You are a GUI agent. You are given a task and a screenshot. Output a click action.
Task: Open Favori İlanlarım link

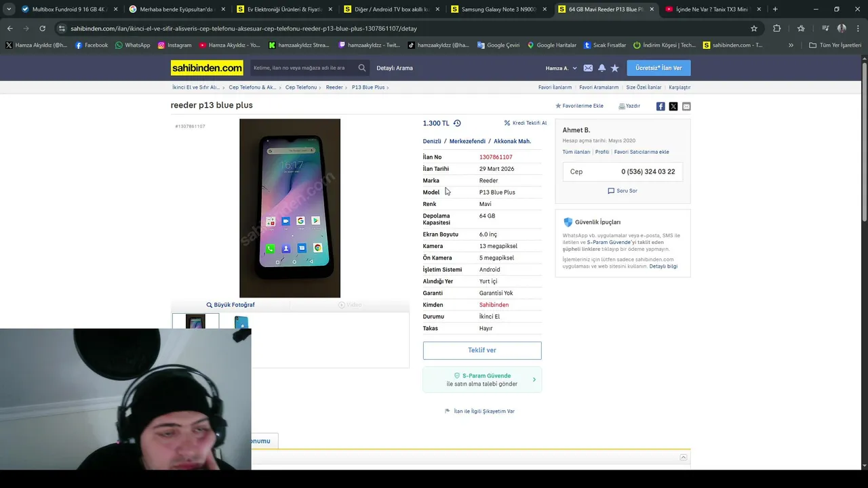555,87
